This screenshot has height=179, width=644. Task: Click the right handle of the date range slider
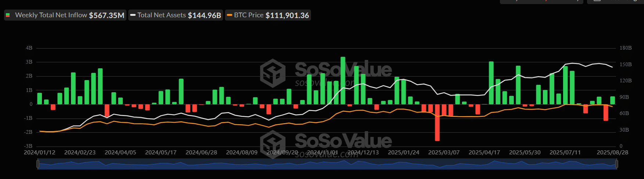616,164
